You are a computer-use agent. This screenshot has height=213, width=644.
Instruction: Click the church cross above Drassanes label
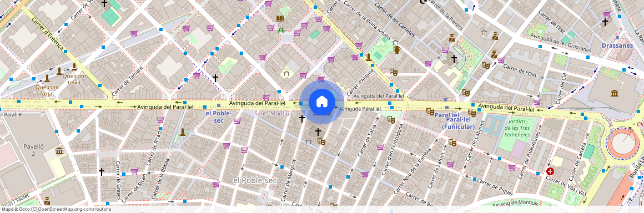pyautogui.click(x=605, y=22)
